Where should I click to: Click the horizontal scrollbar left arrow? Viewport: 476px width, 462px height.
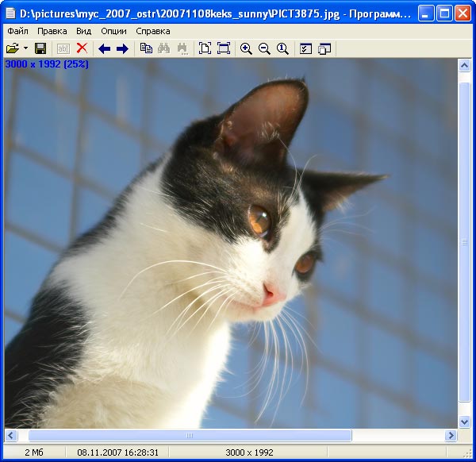(x=11, y=435)
